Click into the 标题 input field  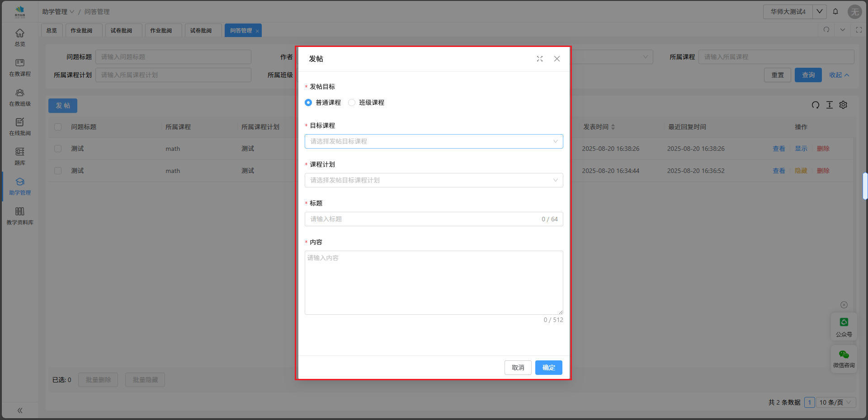(x=423, y=219)
